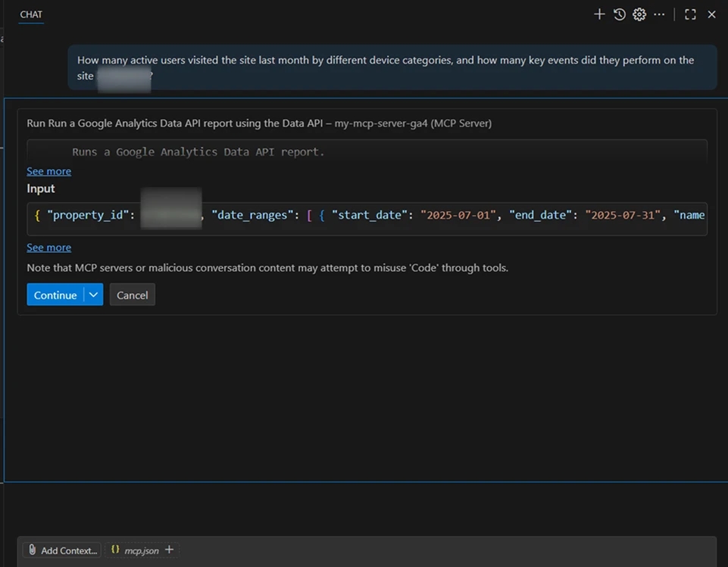Click the tool run title line
This screenshot has width=728, height=567.
[259, 123]
